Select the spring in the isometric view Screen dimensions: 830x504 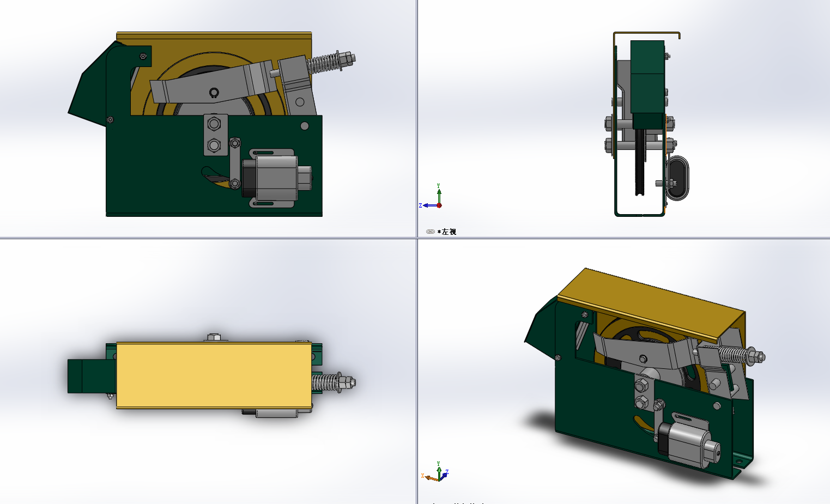[x=732, y=355]
